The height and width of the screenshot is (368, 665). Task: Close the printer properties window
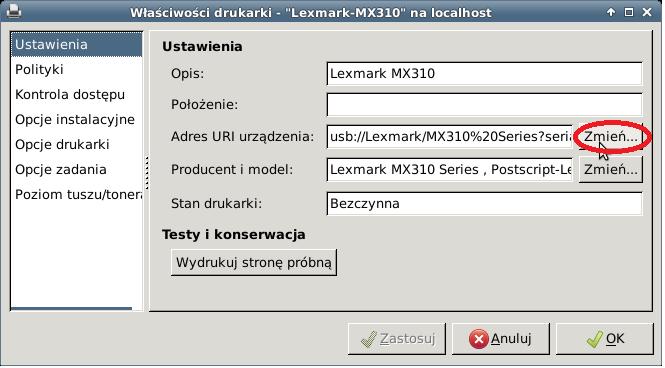coord(647,12)
